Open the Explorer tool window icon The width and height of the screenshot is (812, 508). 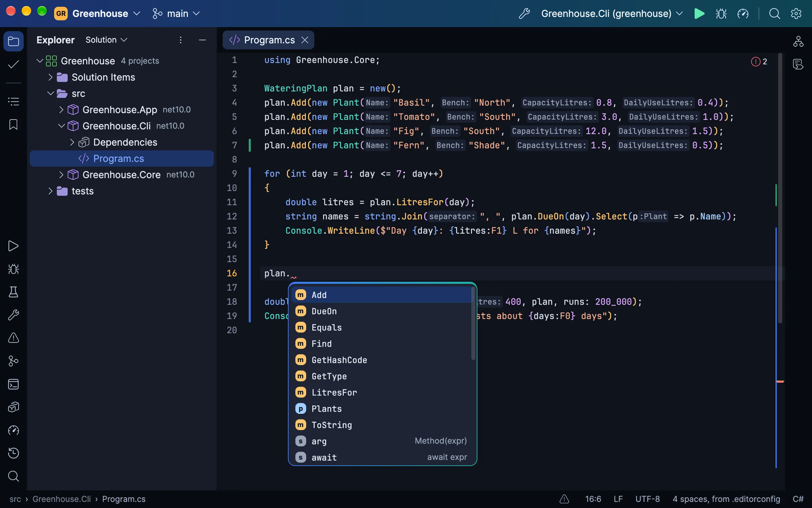[14, 41]
